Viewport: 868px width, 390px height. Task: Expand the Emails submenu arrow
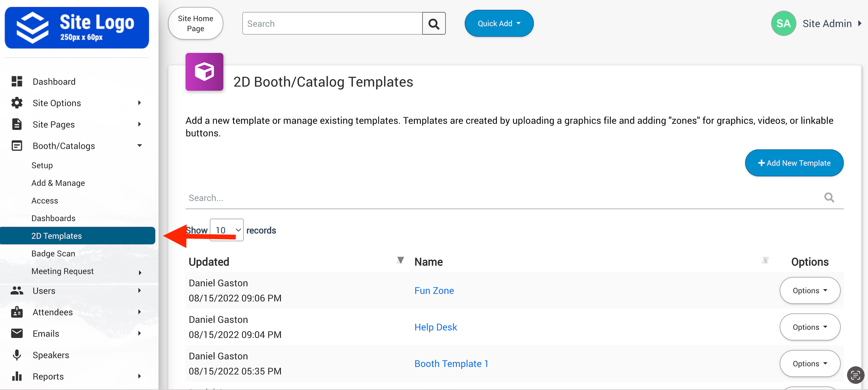139,333
